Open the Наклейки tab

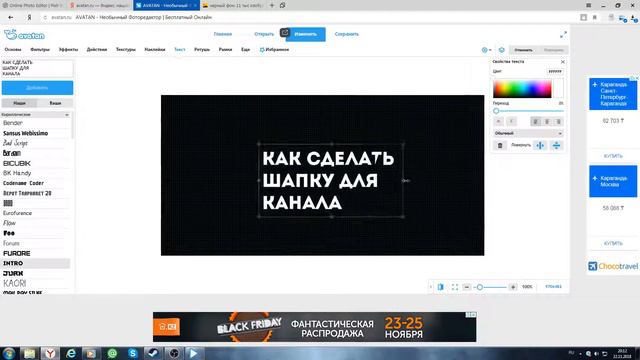point(155,49)
